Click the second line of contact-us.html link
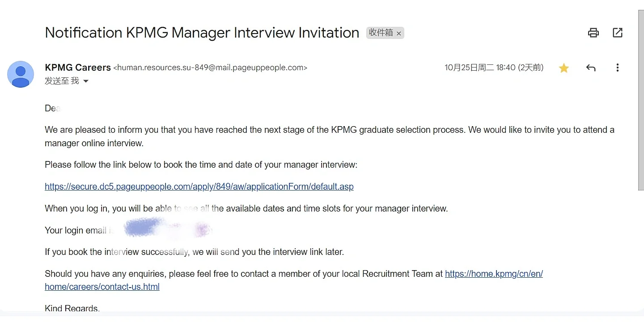Screen dimensions: 644x322 tap(102, 287)
